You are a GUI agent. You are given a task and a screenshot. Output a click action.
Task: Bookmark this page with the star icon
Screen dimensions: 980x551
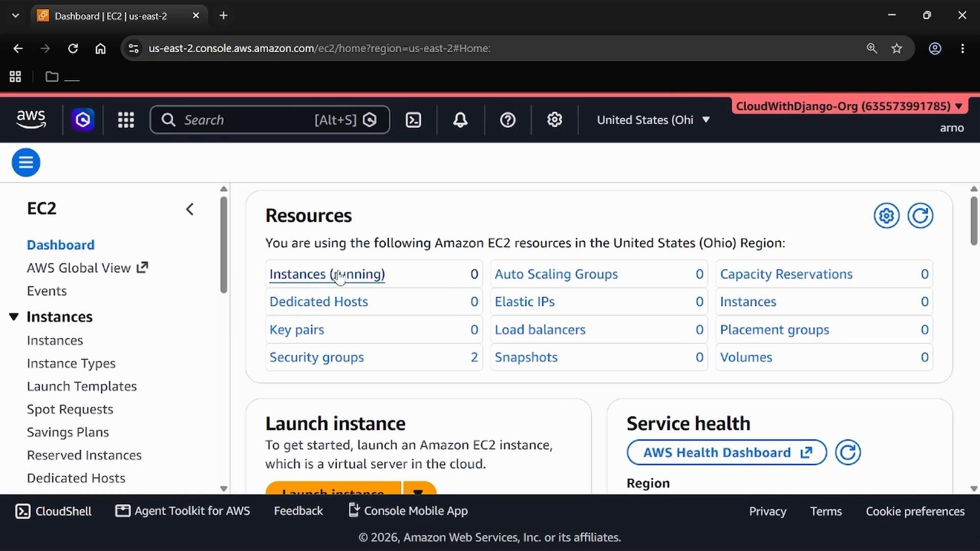[x=897, y=48]
